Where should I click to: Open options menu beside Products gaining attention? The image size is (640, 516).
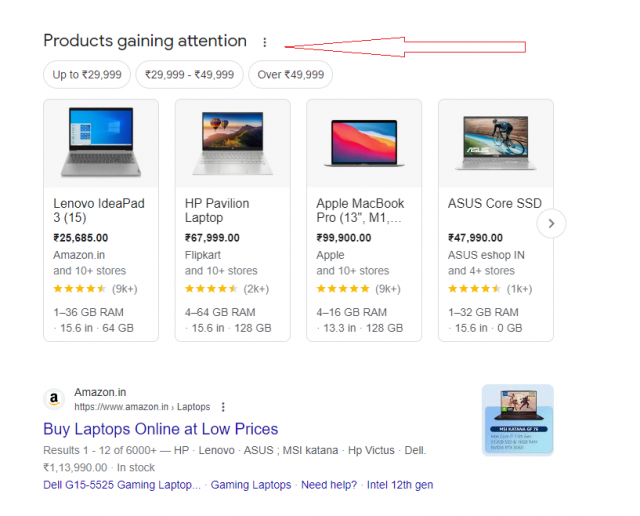[264, 42]
